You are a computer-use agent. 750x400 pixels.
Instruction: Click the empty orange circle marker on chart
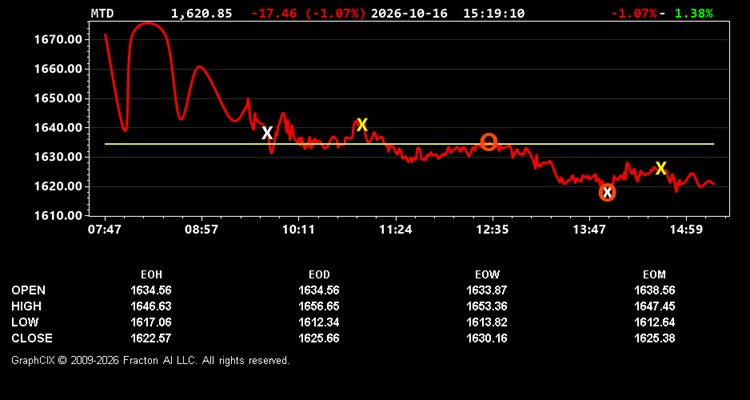[x=489, y=142]
